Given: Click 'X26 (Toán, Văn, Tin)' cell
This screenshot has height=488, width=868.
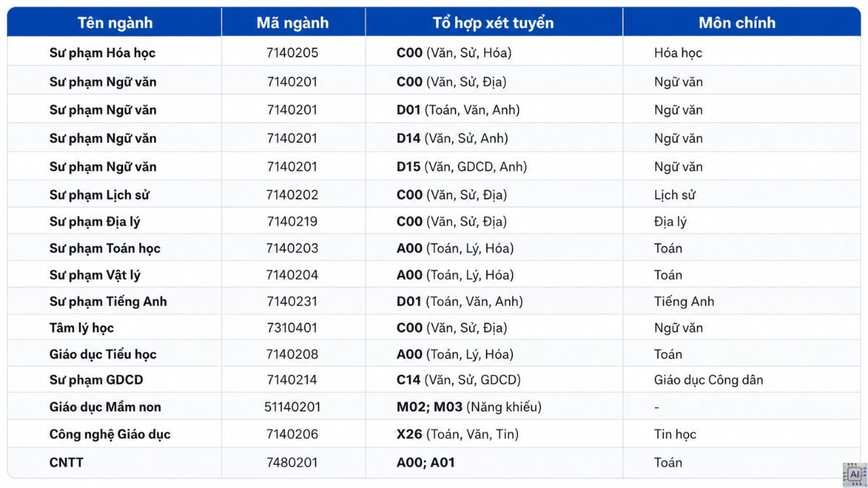Looking at the screenshot, I should 457,435.
